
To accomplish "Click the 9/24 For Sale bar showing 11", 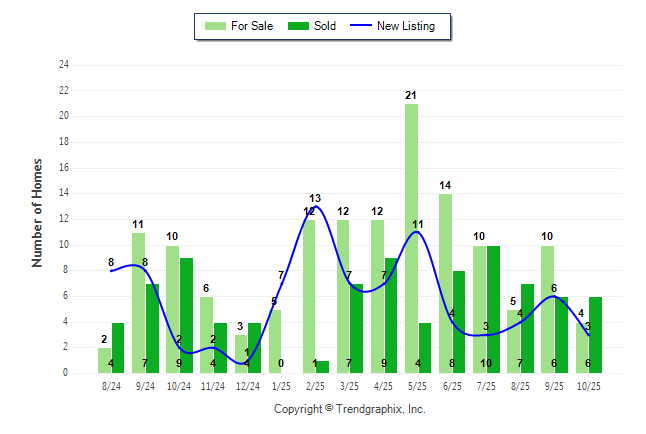I will 139,302.
